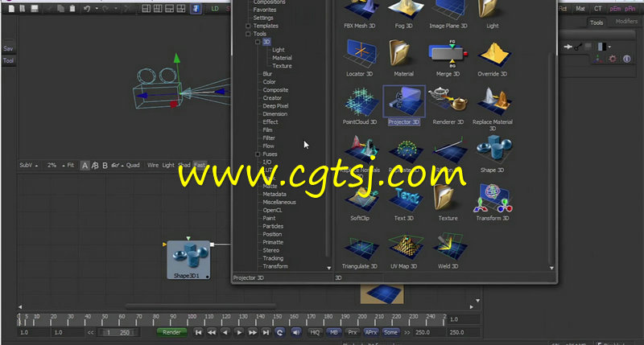Select the Override 3D tool icon
The height and width of the screenshot is (345, 644).
(x=493, y=54)
